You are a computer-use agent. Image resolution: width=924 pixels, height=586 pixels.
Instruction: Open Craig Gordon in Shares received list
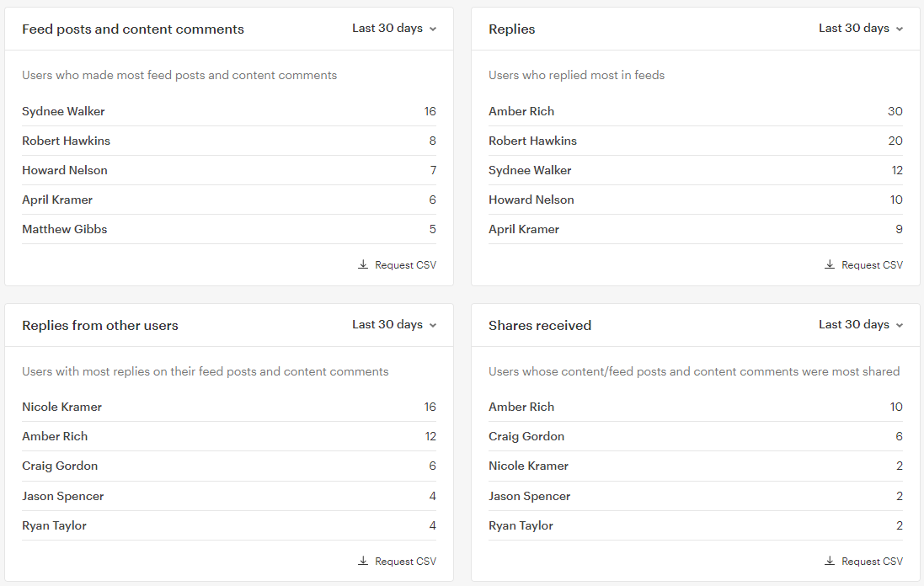click(x=526, y=436)
